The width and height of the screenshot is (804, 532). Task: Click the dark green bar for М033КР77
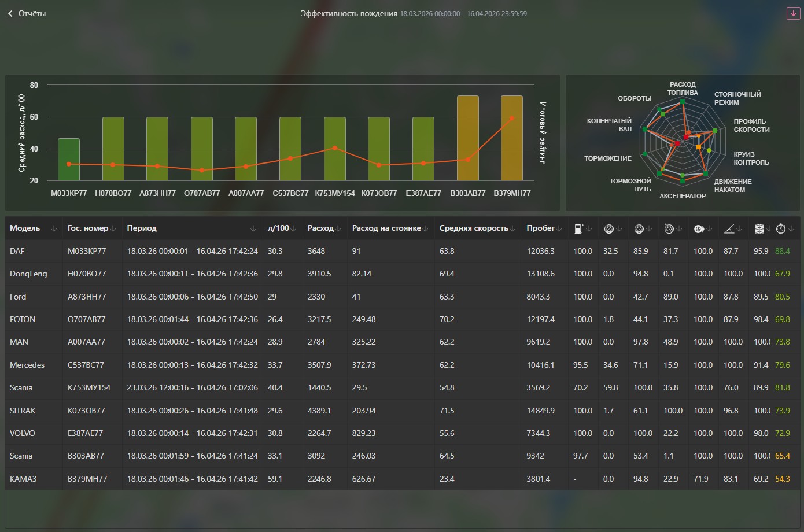pos(69,160)
